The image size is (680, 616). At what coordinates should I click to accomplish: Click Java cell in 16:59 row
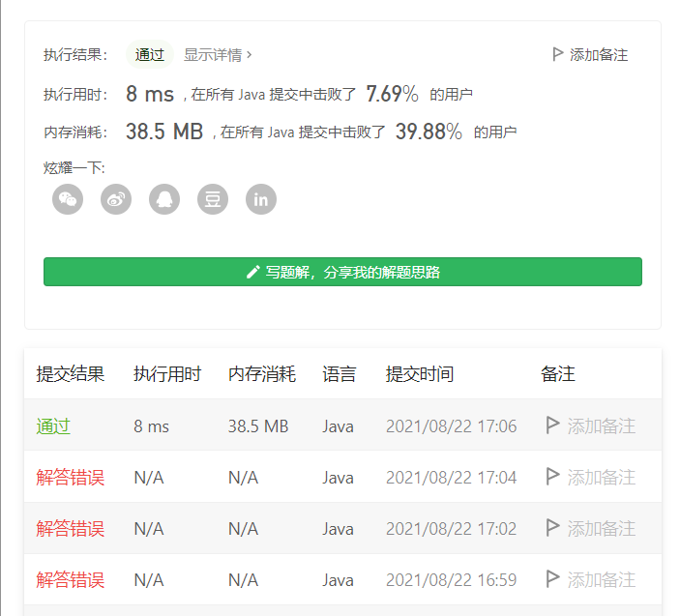click(x=338, y=580)
